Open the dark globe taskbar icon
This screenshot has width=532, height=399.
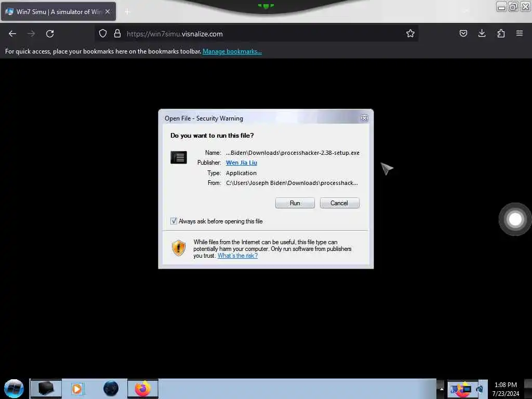[x=111, y=389]
